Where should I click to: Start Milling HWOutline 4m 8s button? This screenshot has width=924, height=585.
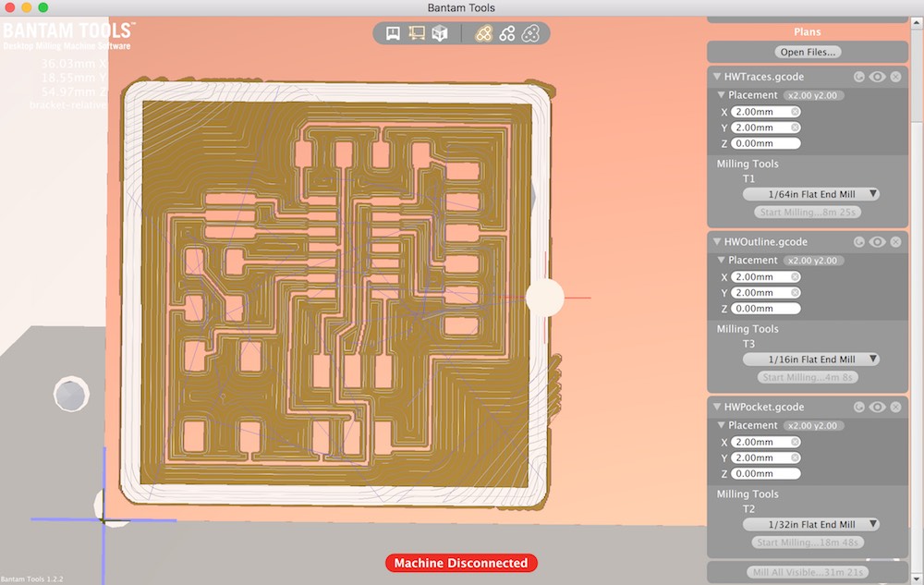pos(808,377)
